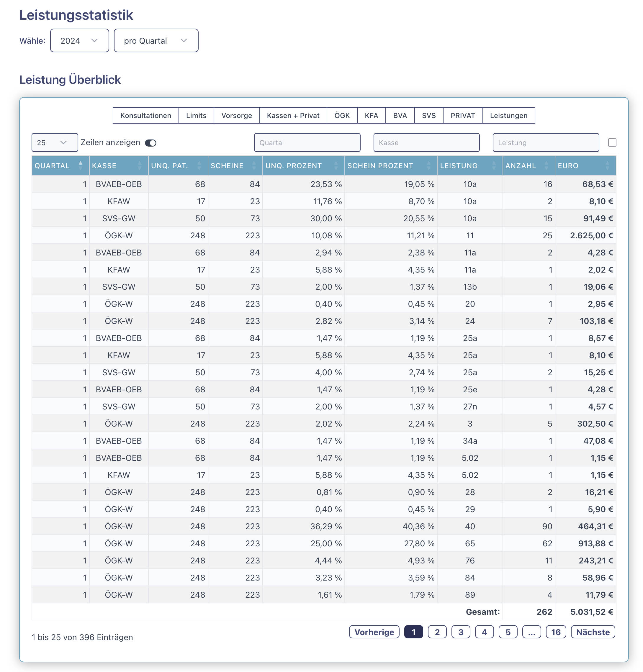Sort by Kasse column sort icon
Image resolution: width=643 pixels, height=672 pixels.
pyautogui.click(x=140, y=165)
